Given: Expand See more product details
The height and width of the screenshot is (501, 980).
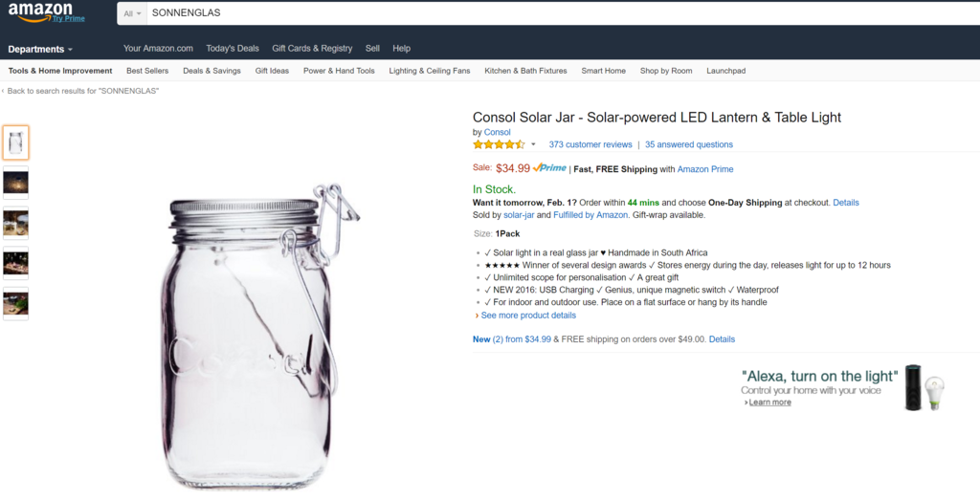Looking at the screenshot, I should point(528,316).
